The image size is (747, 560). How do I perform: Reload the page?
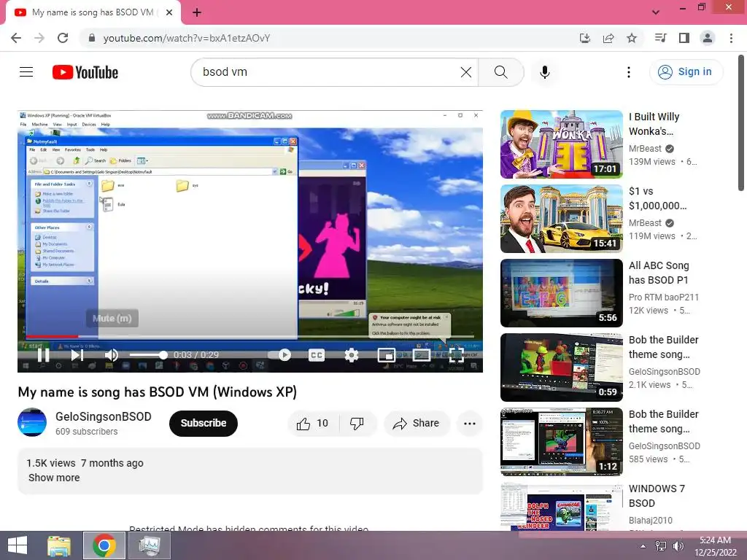click(63, 38)
